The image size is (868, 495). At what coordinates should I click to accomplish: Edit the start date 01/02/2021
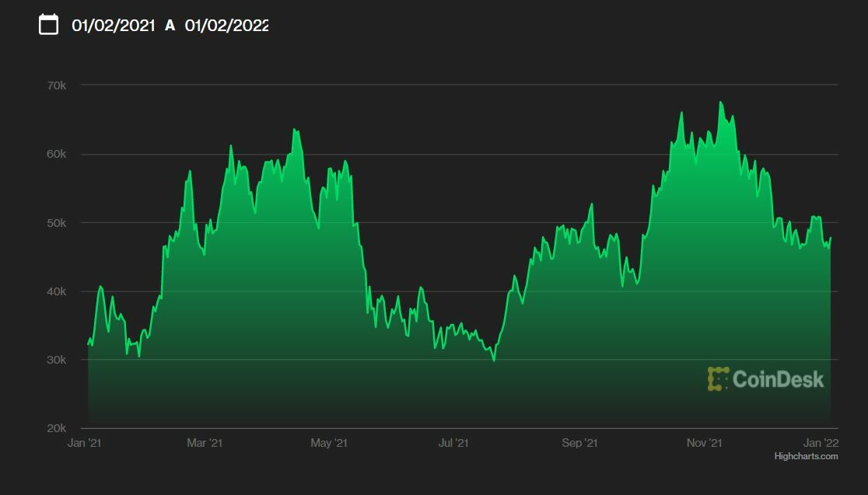[114, 26]
